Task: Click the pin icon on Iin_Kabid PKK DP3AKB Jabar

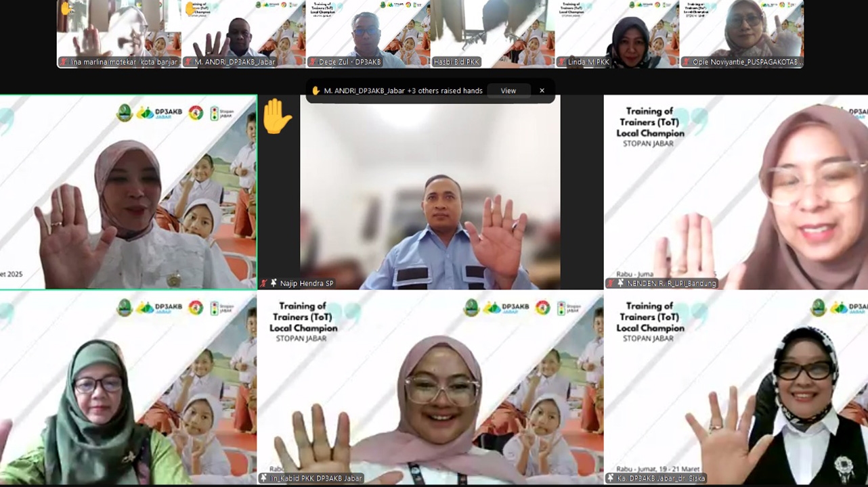Action: coord(263,478)
